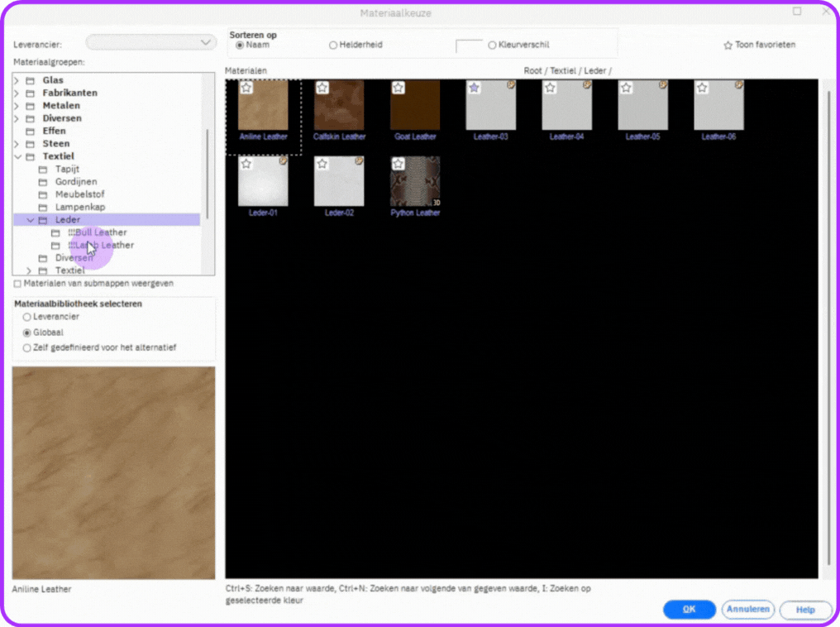Favorite the Aniline Leather material star
The height and width of the screenshot is (627, 840).
246,88
